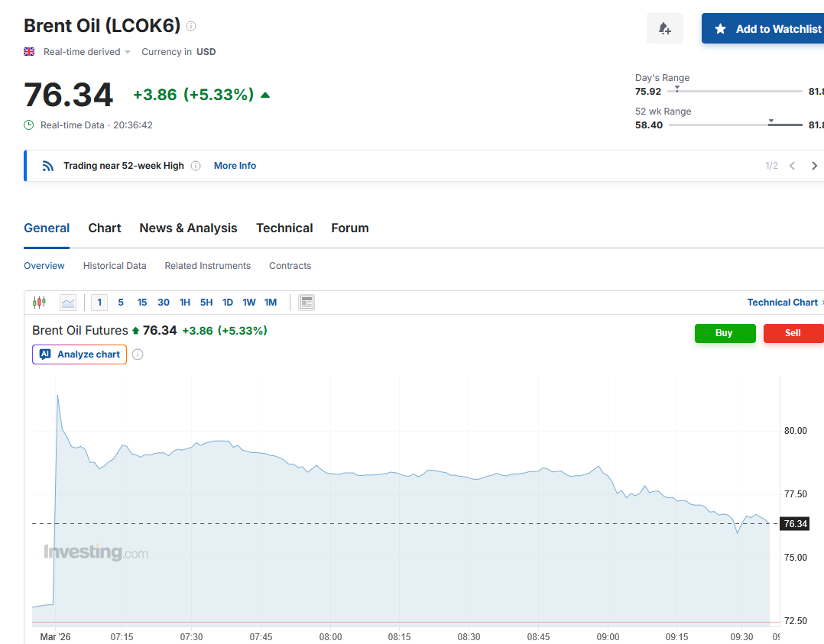Viewport: 824px width, 644px height.
Task: Click Day's Range low value 75.92
Action: [x=648, y=92]
